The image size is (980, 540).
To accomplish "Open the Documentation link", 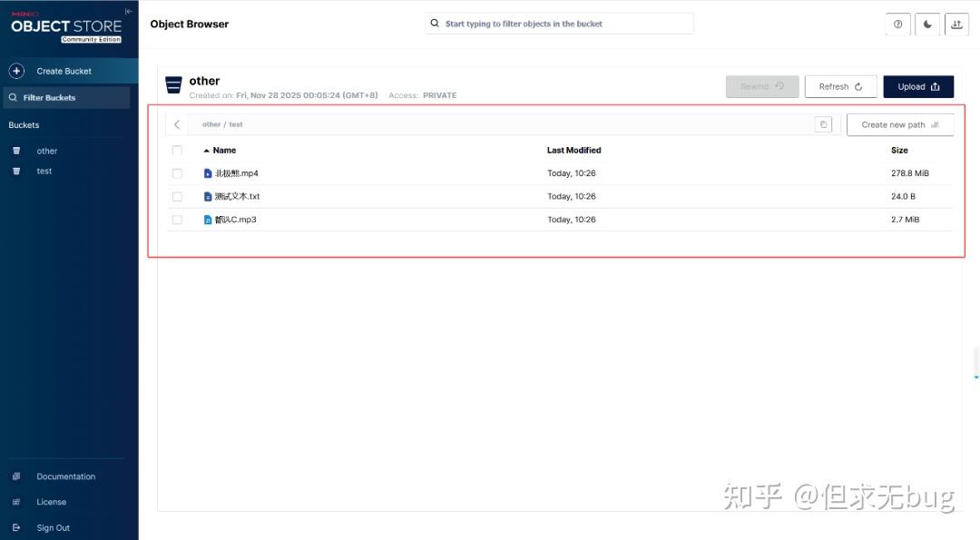I will point(65,476).
